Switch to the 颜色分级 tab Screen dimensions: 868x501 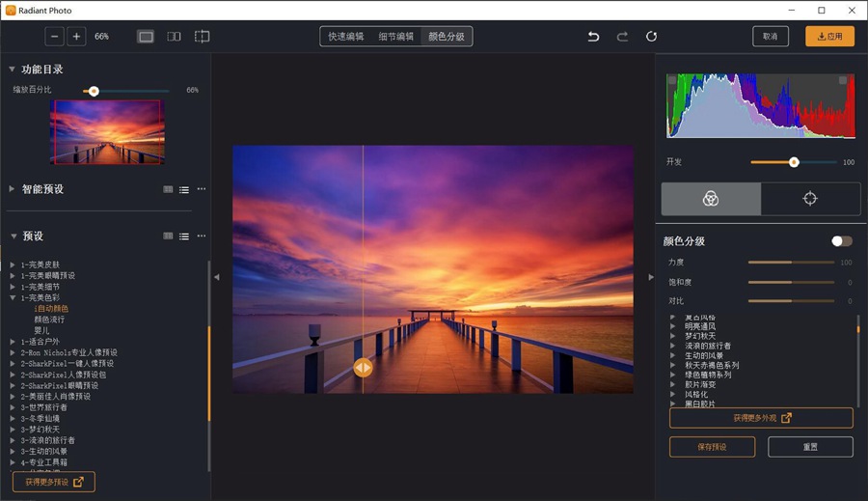[x=447, y=37]
